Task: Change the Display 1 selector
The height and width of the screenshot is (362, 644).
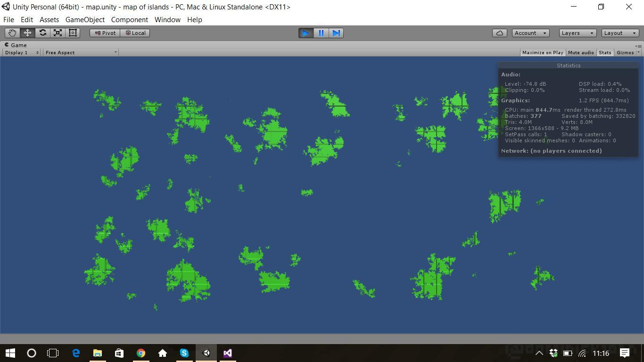Action: pyautogui.click(x=21, y=52)
